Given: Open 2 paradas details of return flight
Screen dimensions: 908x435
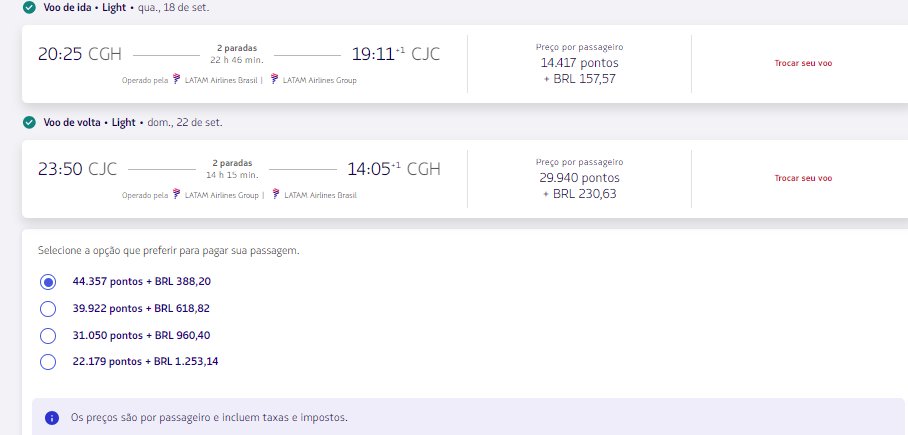Looking at the screenshot, I should (232, 163).
